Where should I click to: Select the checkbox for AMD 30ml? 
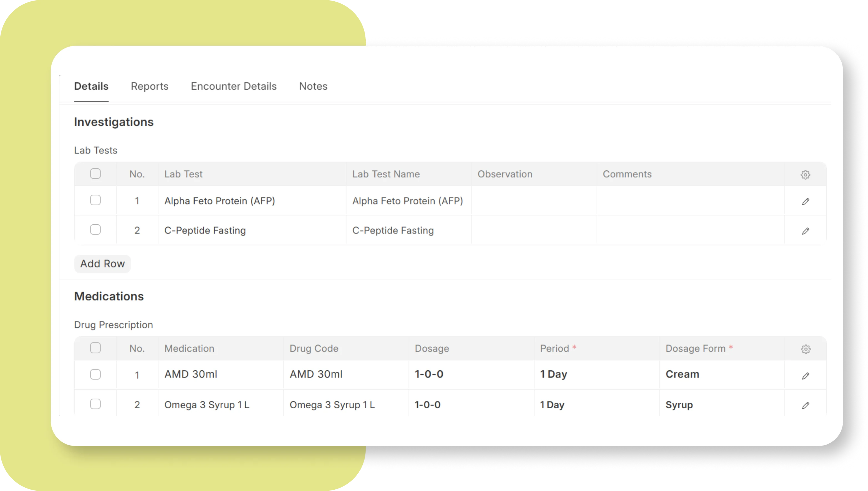96,374
